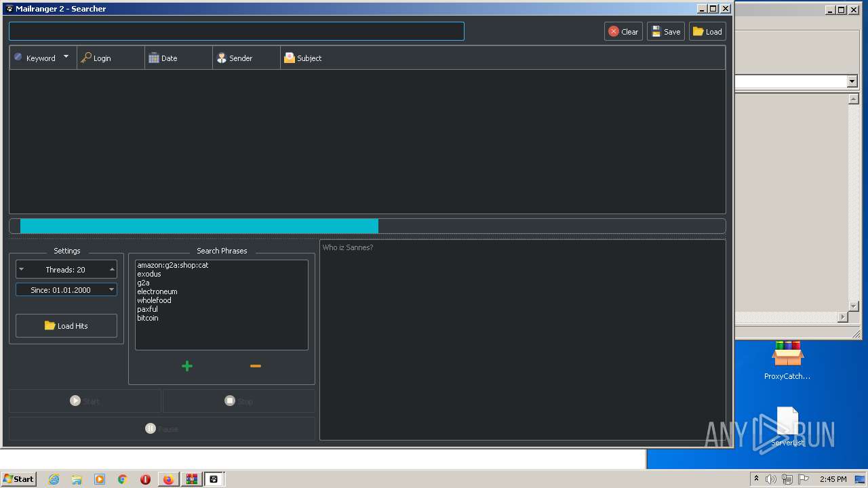Select the phrase amazon:g2a:shop:cat
The height and width of the screenshot is (488, 868).
(x=172, y=265)
